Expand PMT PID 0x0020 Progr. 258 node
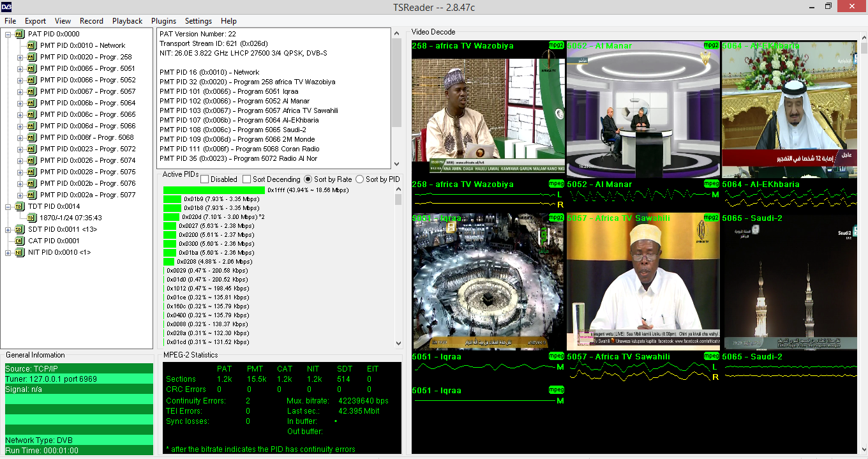The width and height of the screenshot is (868, 459). click(20, 57)
